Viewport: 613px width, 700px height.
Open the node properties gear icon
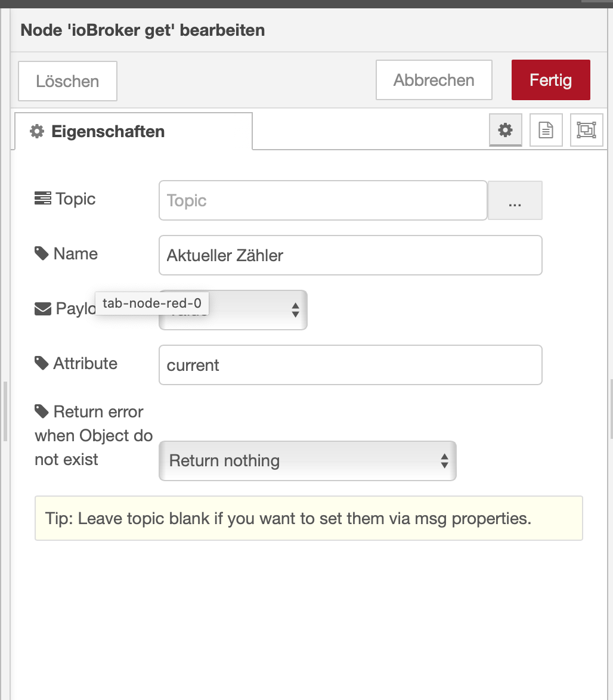point(505,130)
